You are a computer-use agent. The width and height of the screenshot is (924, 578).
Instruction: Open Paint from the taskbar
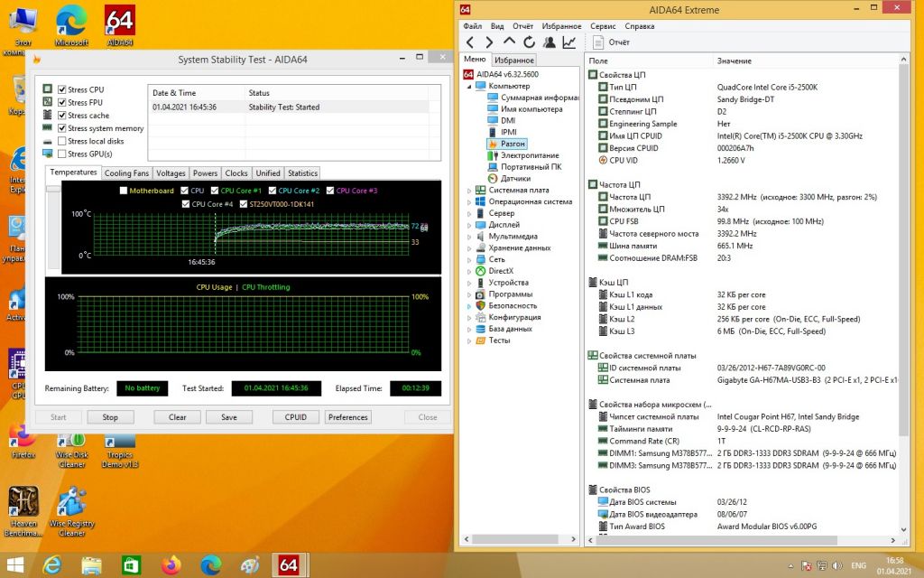pos(250,565)
